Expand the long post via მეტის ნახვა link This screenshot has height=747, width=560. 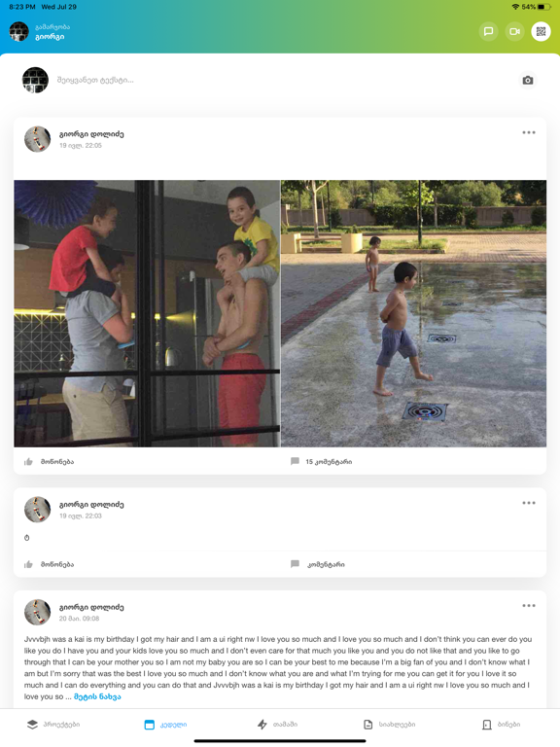pos(97,696)
